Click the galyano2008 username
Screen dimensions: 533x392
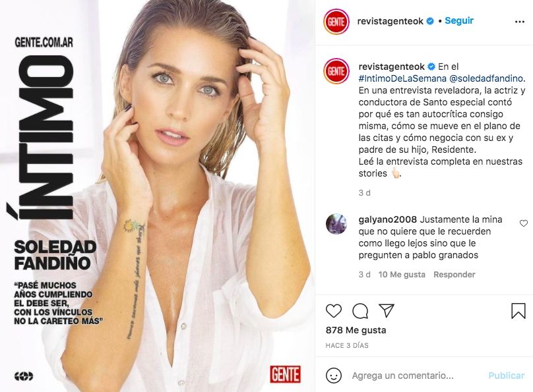387,219
